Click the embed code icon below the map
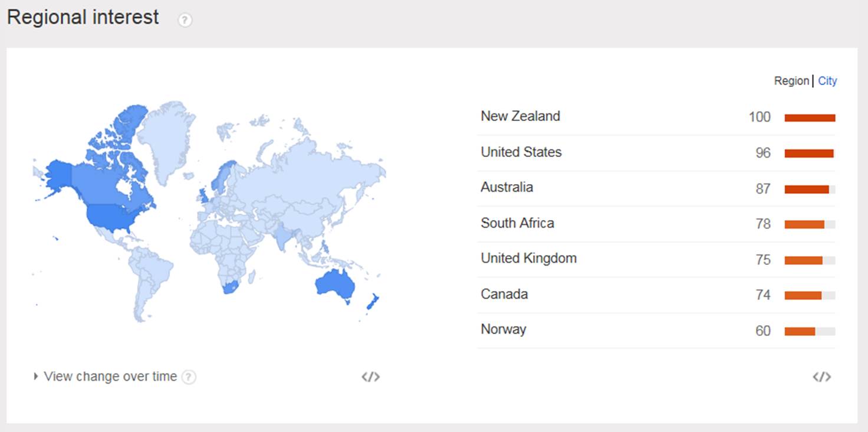868x432 pixels. [370, 377]
